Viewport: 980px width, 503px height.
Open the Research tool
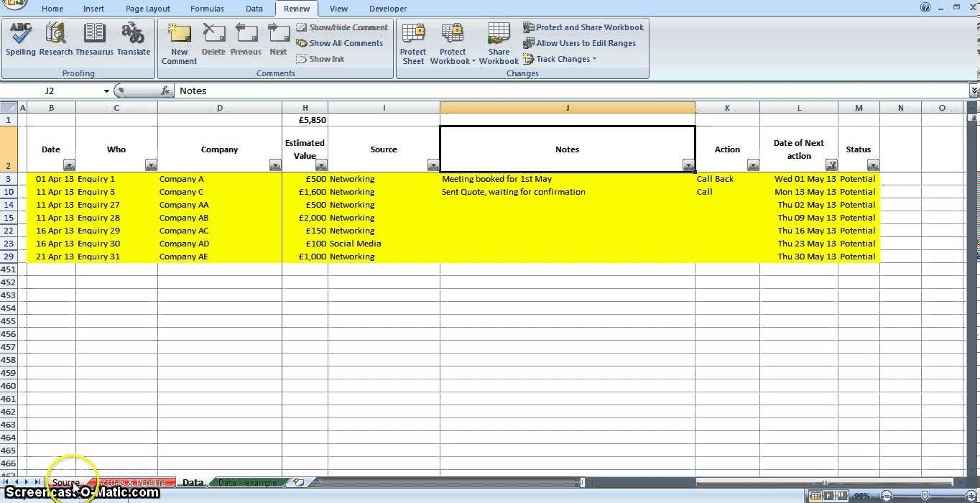point(56,39)
